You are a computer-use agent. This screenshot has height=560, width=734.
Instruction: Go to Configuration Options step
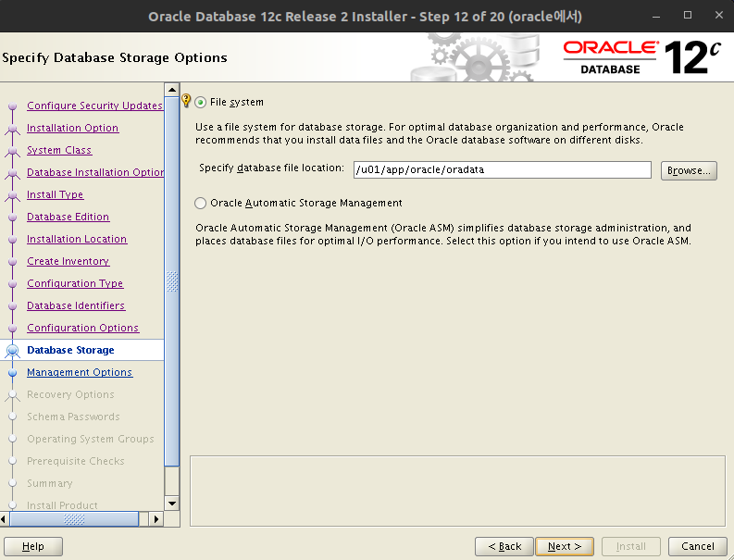pos(83,328)
